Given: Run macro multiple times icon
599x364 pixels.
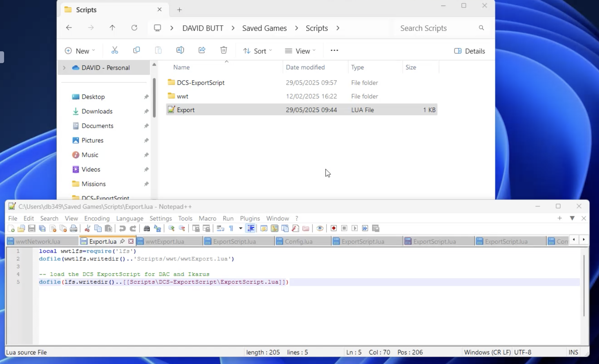Looking at the screenshot, I should [x=365, y=228].
